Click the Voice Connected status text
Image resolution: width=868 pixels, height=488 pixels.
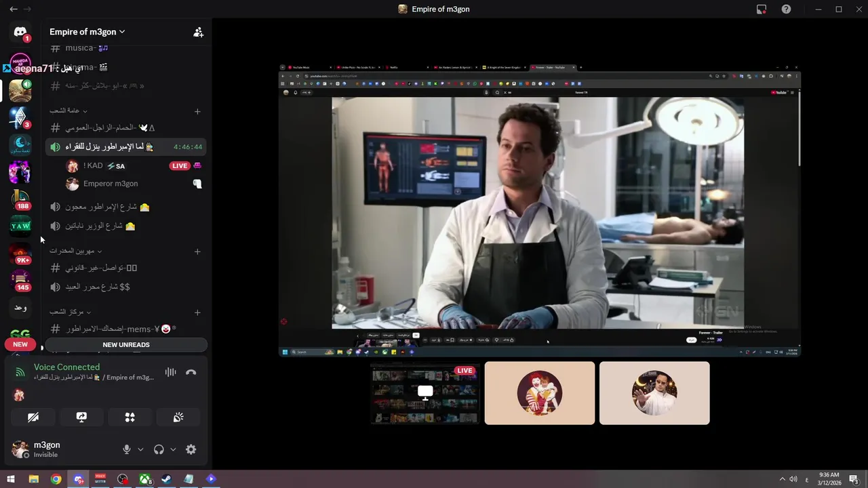(x=66, y=367)
